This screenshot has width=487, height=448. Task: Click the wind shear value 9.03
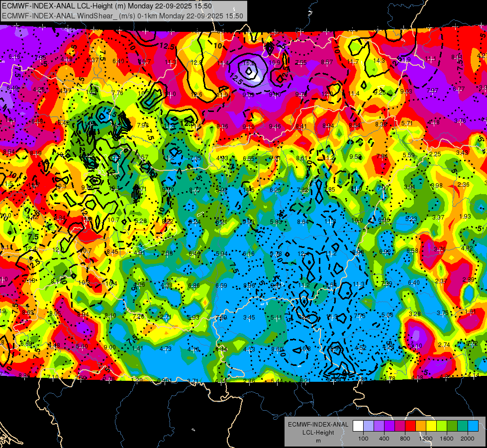[406, 92]
